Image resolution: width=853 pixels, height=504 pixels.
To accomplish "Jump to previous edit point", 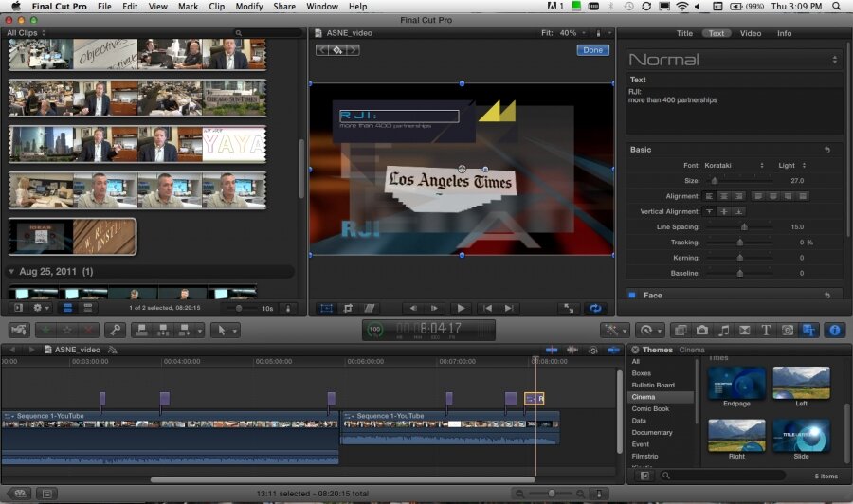I will click(487, 308).
